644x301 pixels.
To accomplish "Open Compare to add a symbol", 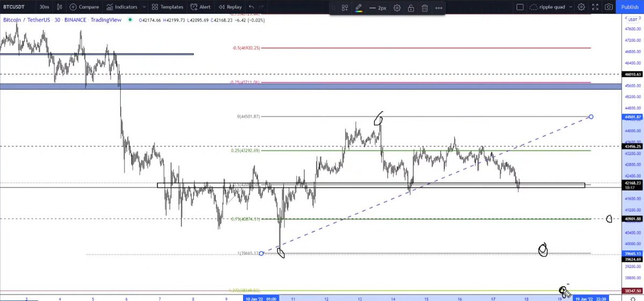I will pos(84,7).
